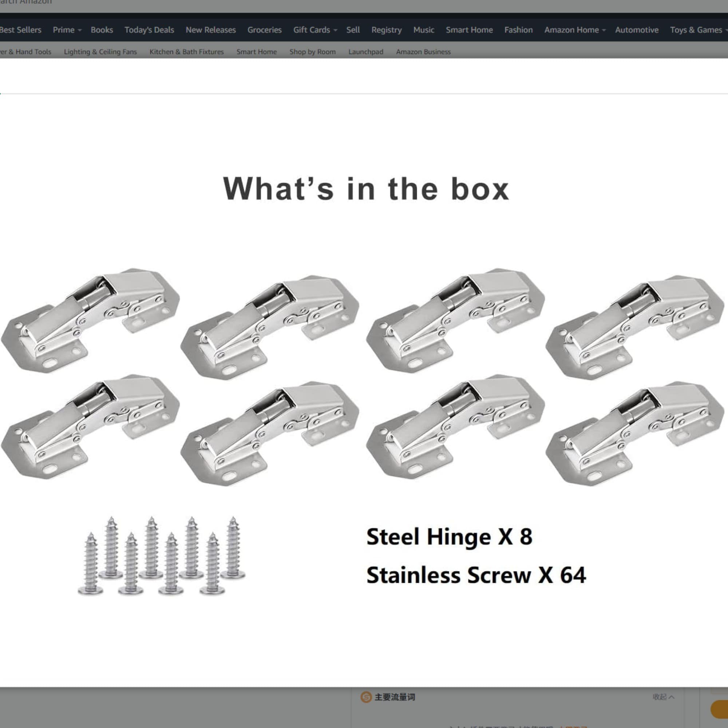728x728 pixels.
Task: Go to the Fashion department
Action: [x=518, y=30]
